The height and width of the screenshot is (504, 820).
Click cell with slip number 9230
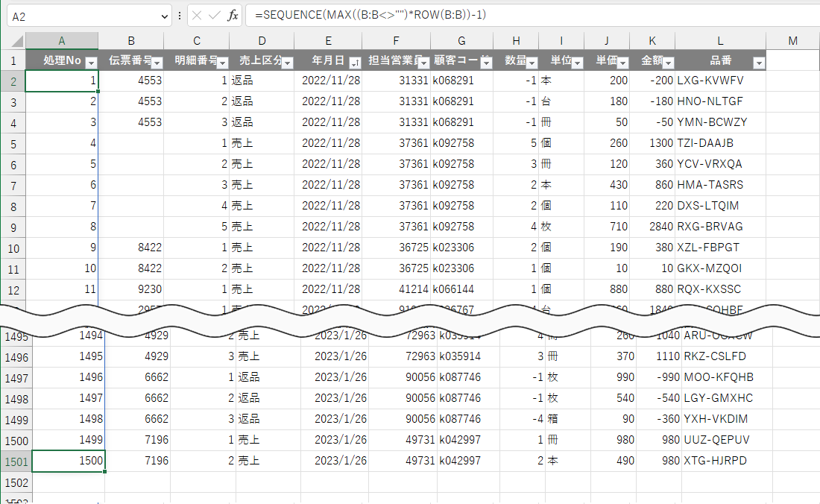[130, 289]
